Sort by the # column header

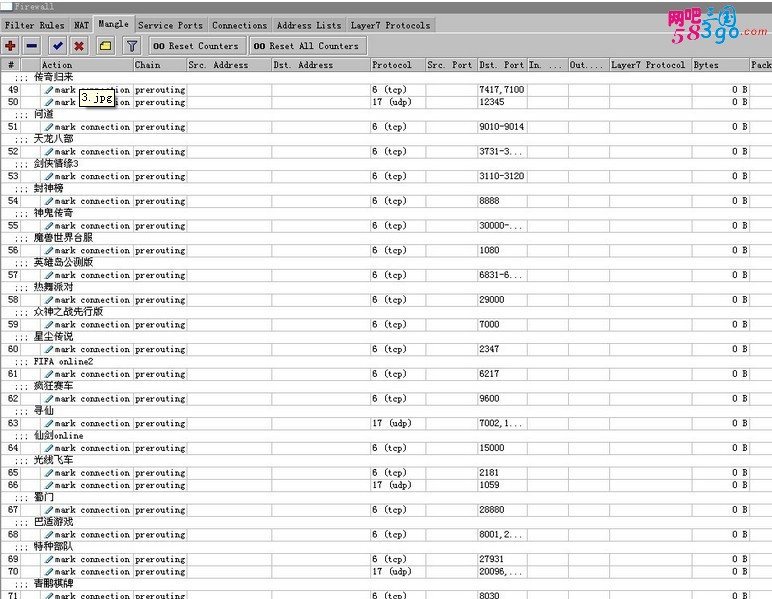[11, 64]
